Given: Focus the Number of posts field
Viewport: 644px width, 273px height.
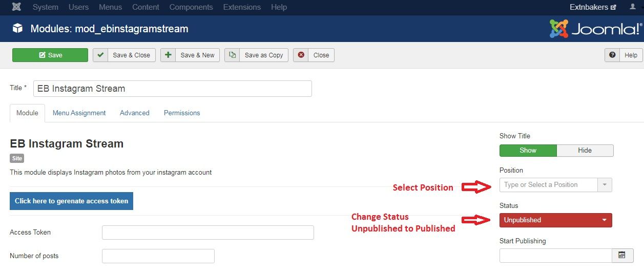Looking at the screenshot, I should coord(158,256).
